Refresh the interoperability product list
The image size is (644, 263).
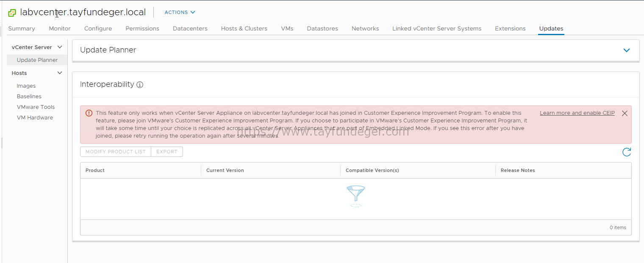point(627,152)
